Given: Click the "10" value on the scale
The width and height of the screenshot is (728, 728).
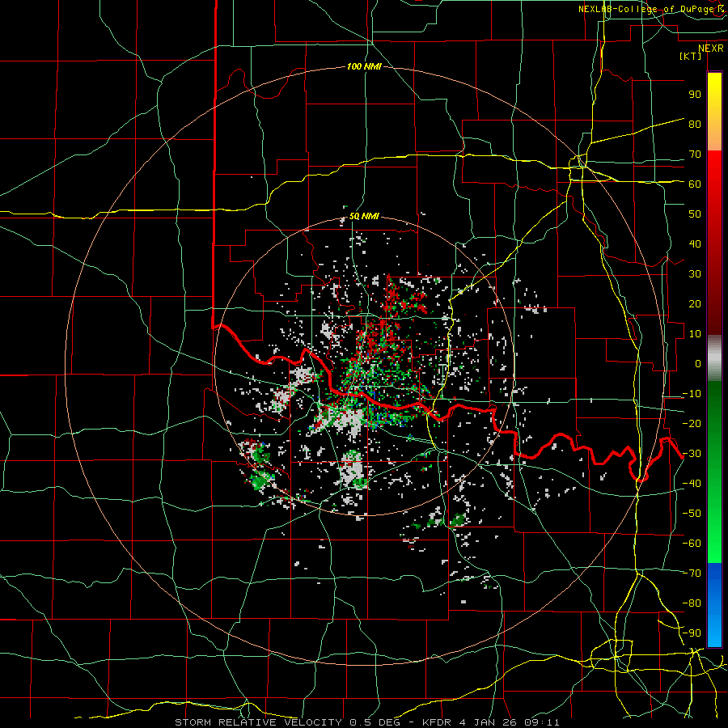Looking at the screenshot, I should 695,334.
